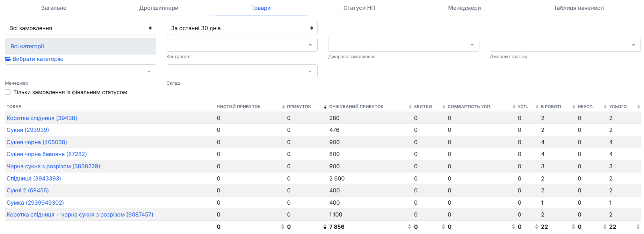Open product Сумка (2939949302) link

(x=35, y=203)
